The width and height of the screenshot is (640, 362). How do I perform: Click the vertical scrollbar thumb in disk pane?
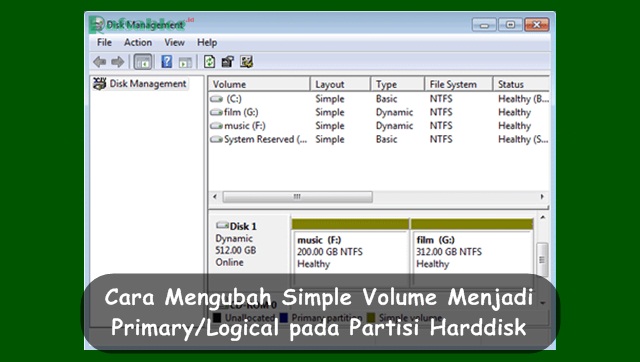click(x=542, y=260)
